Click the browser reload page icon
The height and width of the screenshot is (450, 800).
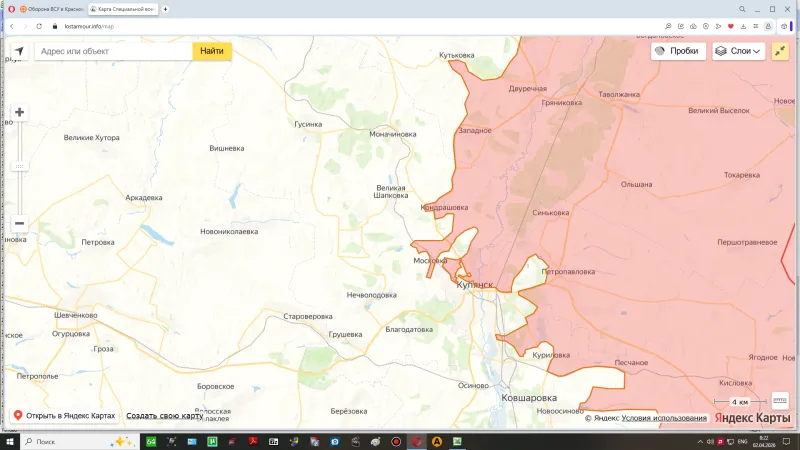[39, 26]
